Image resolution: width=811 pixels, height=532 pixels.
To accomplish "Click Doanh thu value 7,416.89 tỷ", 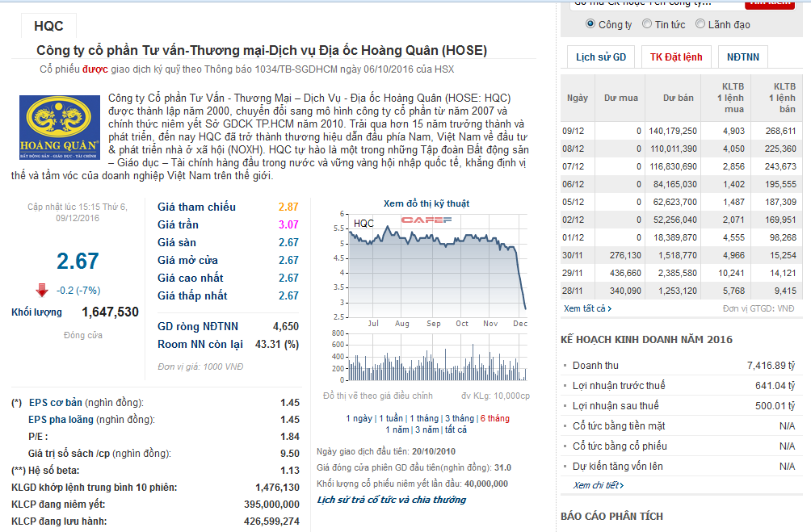I will click(771, 366).
